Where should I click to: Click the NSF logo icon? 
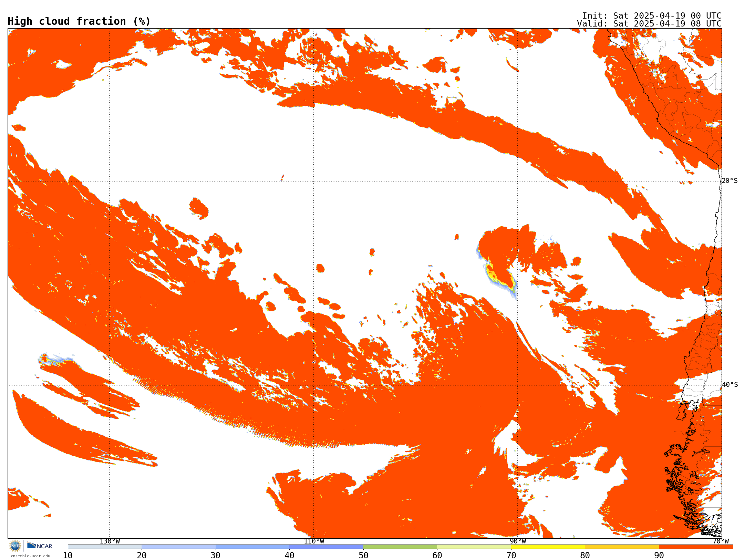pos(15,546)
